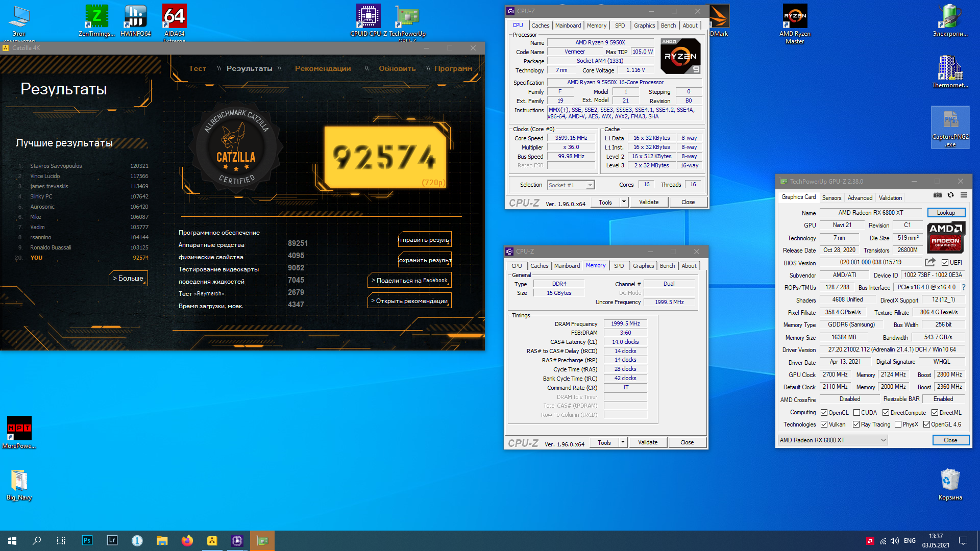Toggle OpenGL 4.6 checkbox in GPU-Z
This screenshot has width=980, height=551.
tap(926, 424)
